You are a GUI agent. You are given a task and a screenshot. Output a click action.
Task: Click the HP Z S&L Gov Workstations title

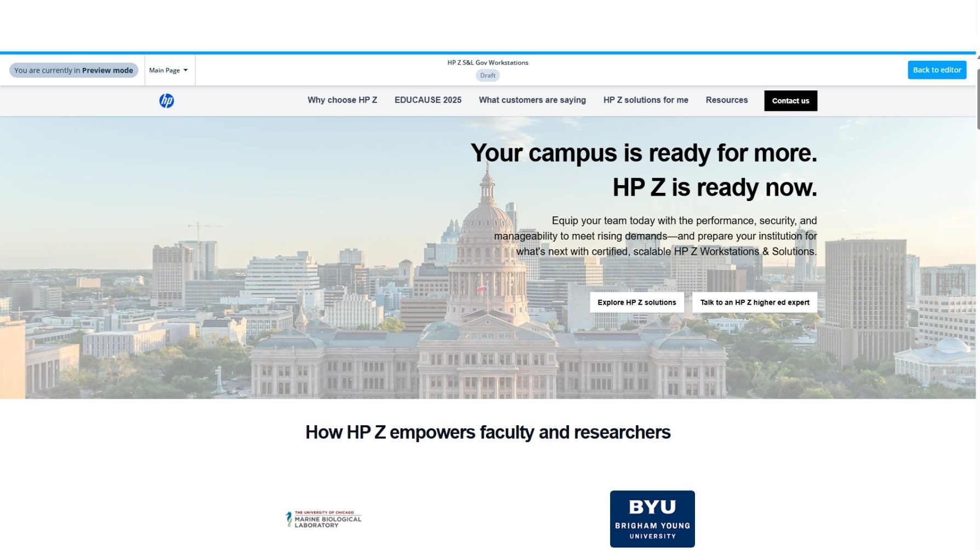487,62
